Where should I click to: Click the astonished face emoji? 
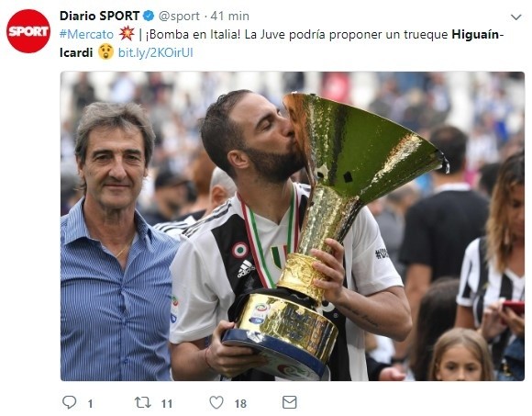[105, 52]
